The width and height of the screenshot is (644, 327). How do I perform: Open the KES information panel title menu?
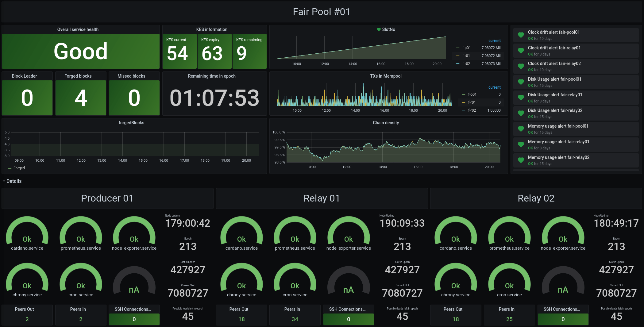(212, 29)
